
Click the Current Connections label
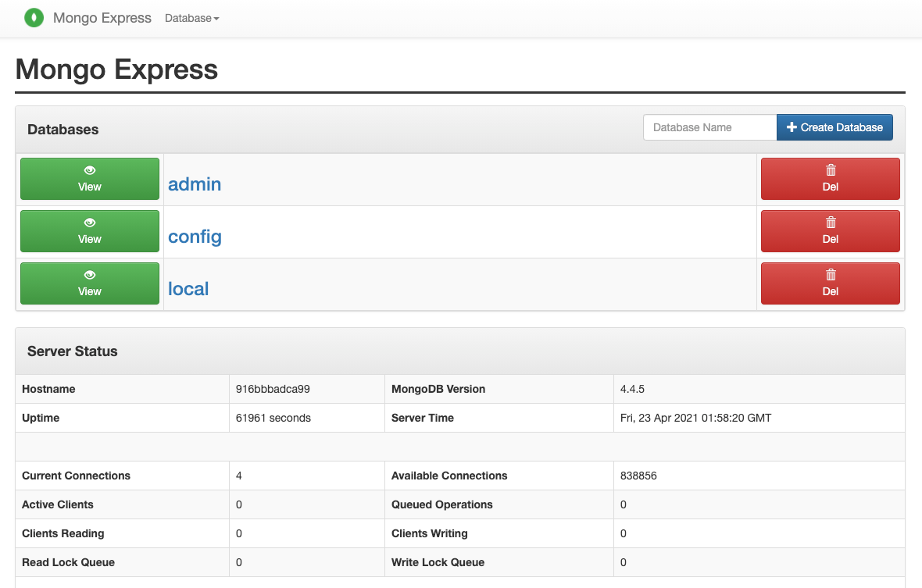76,476
